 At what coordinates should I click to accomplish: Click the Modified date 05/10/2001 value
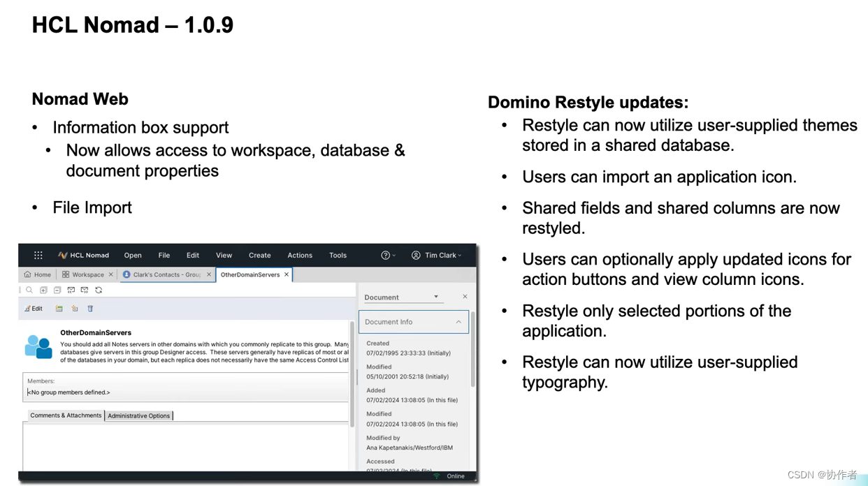point(407,376)
